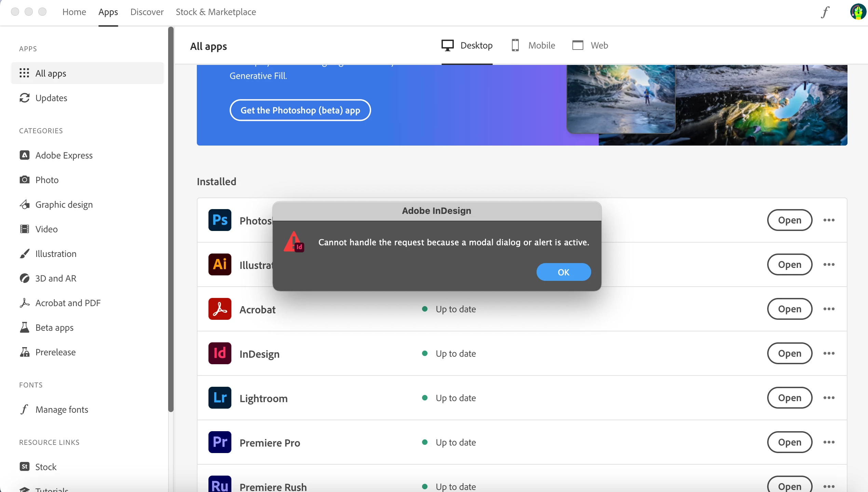Open the 3D and AR category
Screen dimensions: 868x492
[x=56, y=278]
